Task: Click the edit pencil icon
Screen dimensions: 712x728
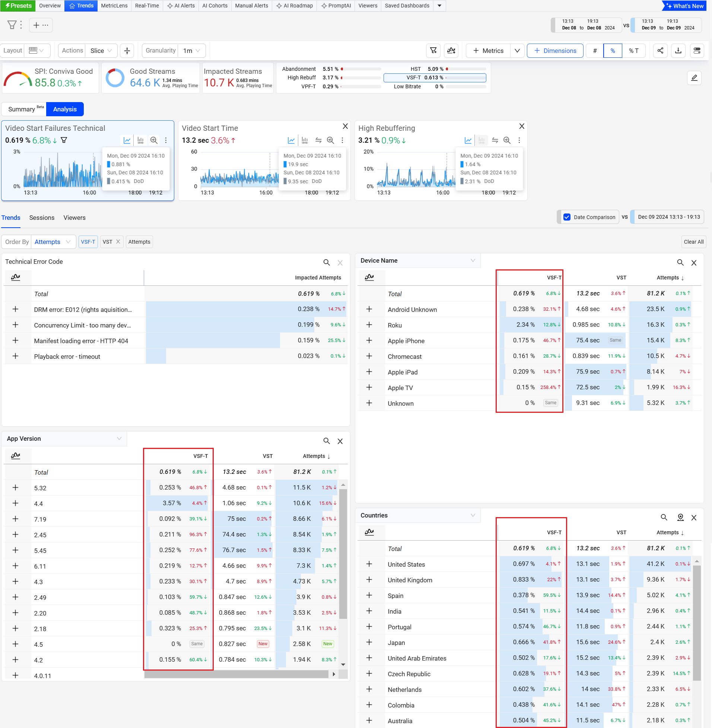Action: point(694,78)
